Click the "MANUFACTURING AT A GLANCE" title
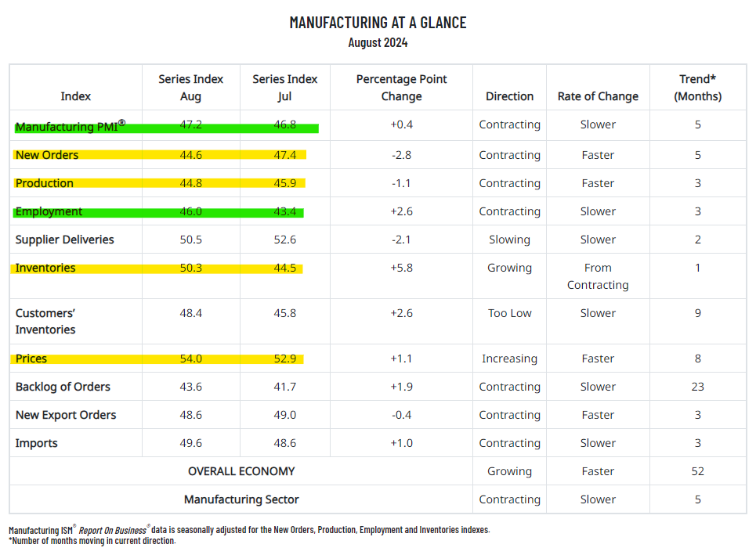Viewport: 756px width, 555px height. pyautogui.click(x=378, y=23)
